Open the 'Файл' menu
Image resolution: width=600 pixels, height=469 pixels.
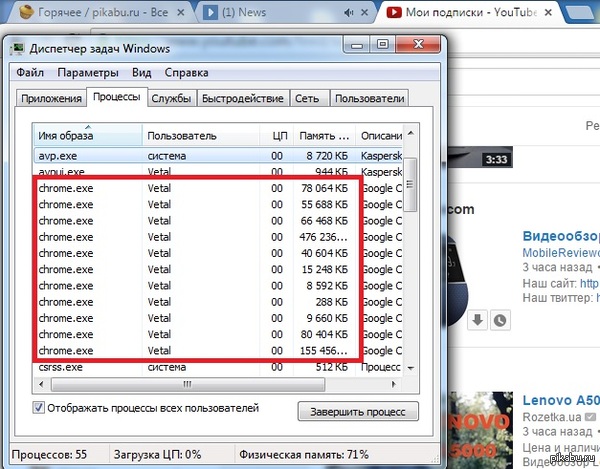pos(30,73)
